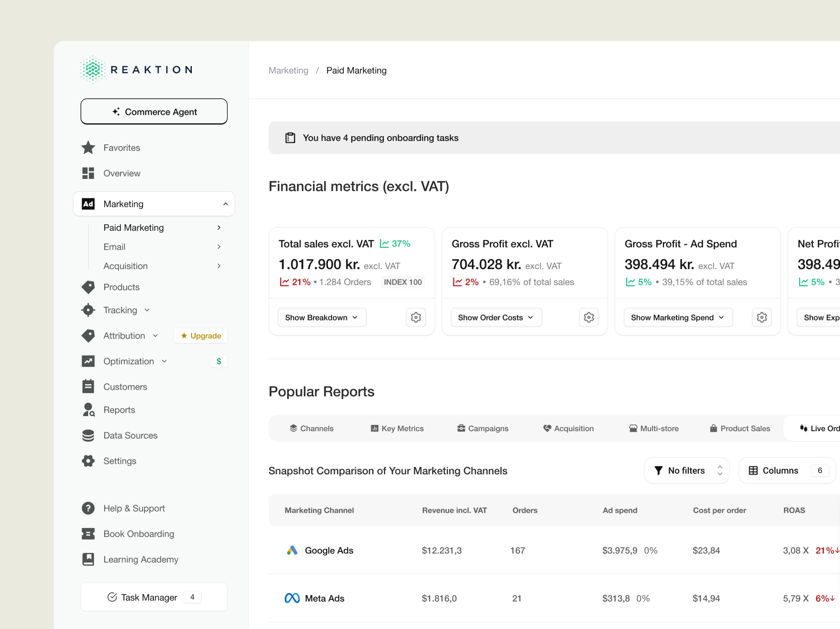Open the Task Manager button

154,597
